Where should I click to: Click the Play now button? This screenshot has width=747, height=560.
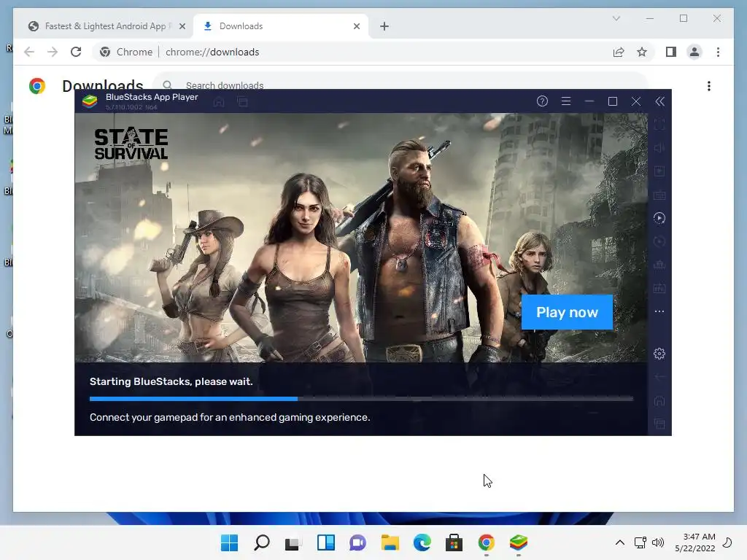pos(567,312)
